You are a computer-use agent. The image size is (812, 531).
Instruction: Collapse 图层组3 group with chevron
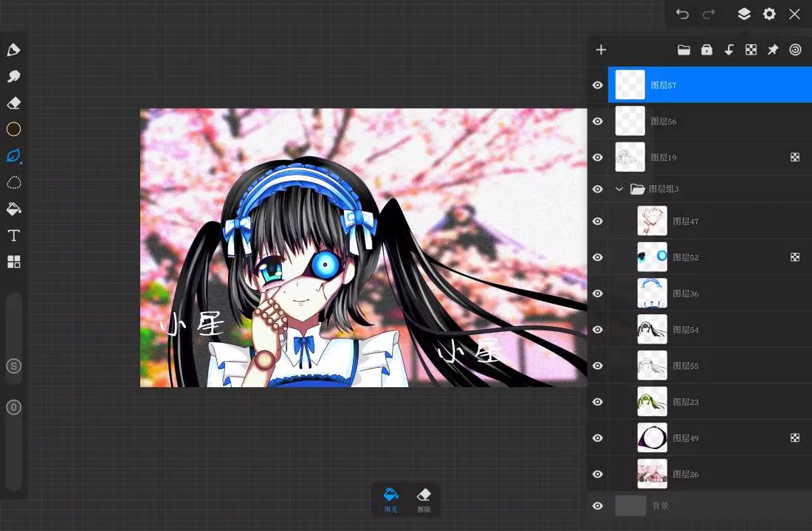click(619, 189)
